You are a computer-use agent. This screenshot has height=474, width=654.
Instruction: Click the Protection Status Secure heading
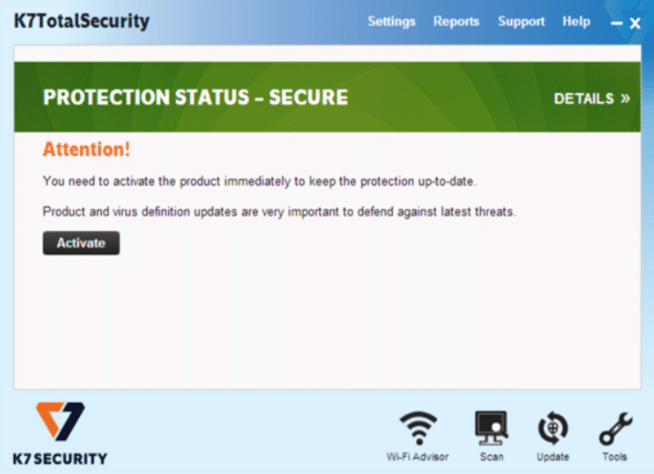click(x=195, y=98)
